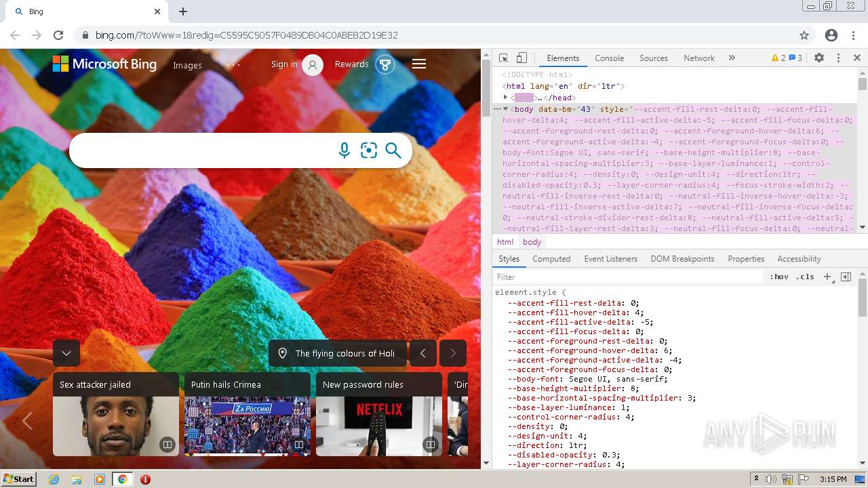
Task: Collapse the body element node
Action: (505, 108)
